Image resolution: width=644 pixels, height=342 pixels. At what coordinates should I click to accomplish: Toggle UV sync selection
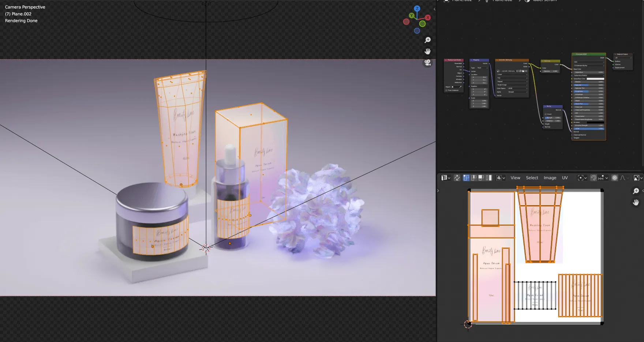point(457,178)
